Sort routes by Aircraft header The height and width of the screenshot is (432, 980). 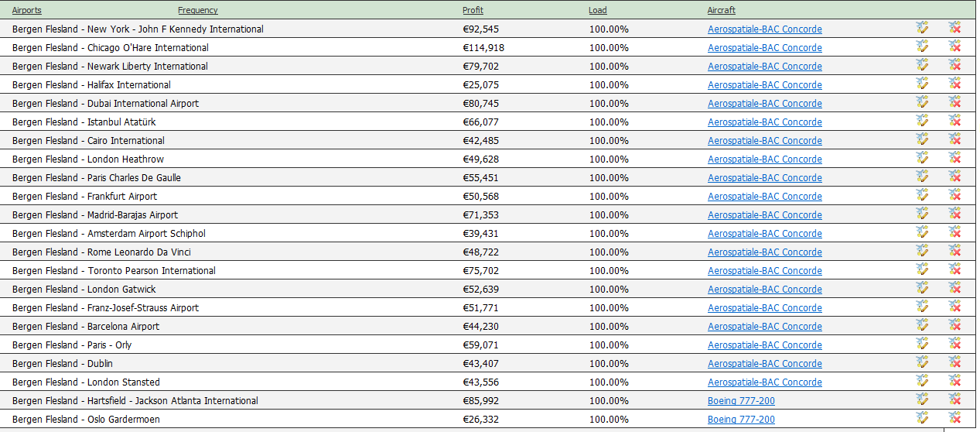point(722,10)
